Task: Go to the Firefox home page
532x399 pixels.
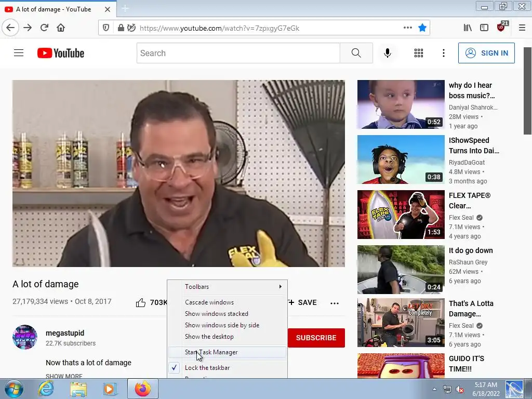Action: 61,28
